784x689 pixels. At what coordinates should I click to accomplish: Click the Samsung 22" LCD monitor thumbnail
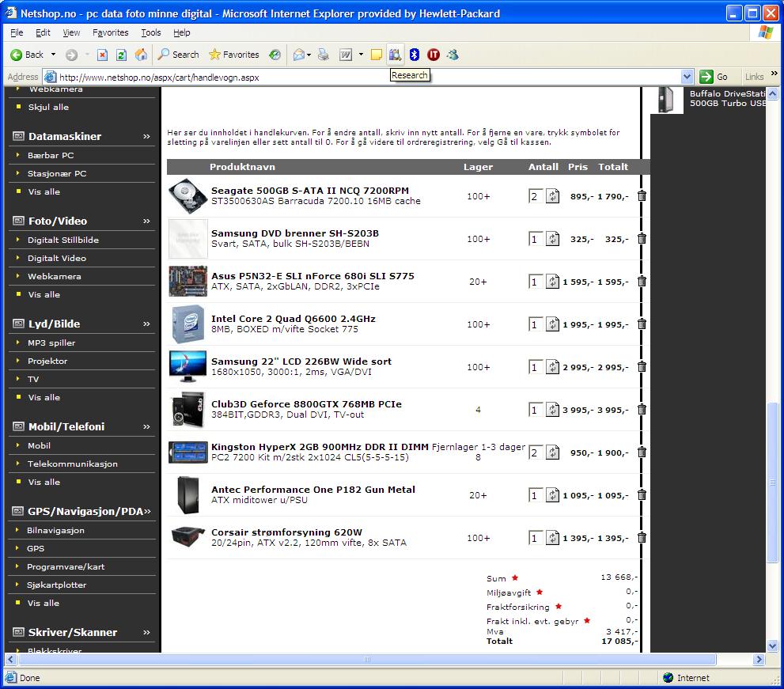click(x=187, y=366)
